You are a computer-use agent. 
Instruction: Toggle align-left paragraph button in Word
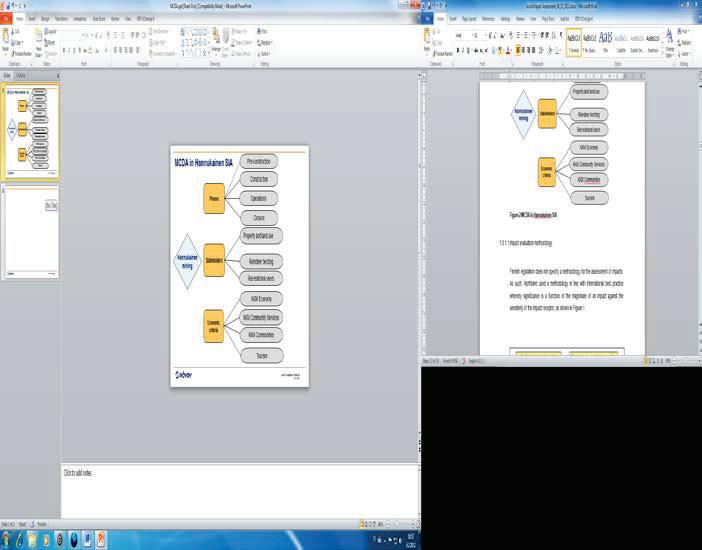518,50
